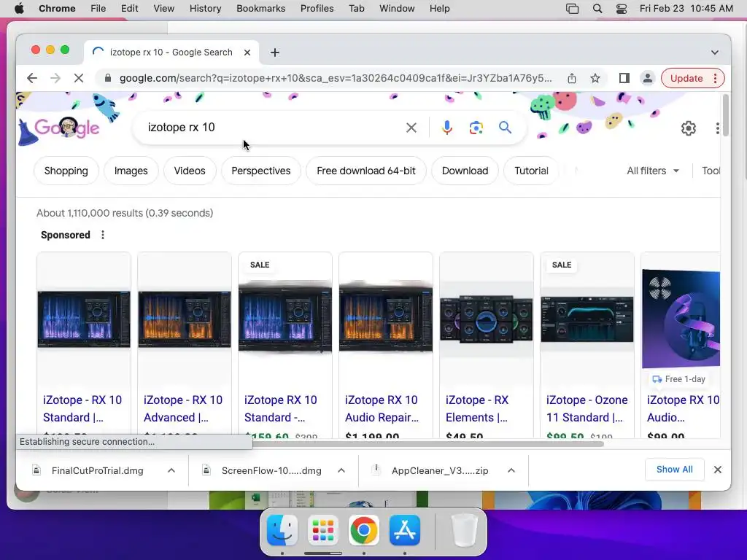
Task: Open FinalCutProTrial.dmg download
Action: [97, 470]
